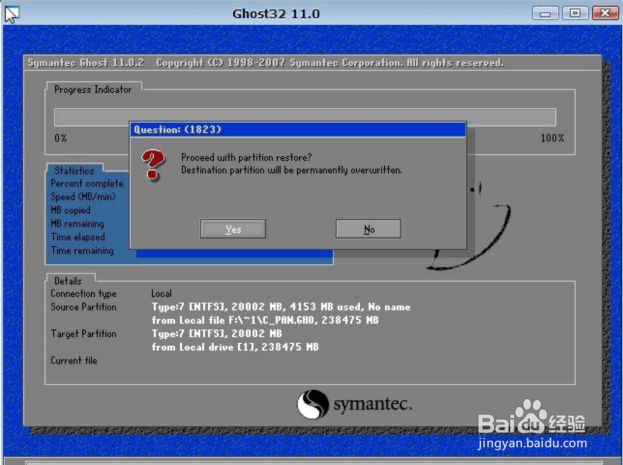Close the Ghost32 11.0 window
This screenshot has width=623, height=465.
click(605, 13)
